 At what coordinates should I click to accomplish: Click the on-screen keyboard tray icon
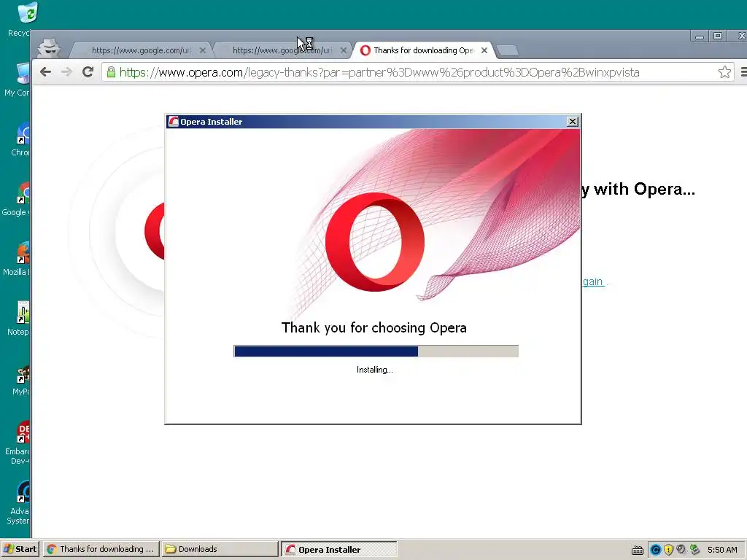638,550
